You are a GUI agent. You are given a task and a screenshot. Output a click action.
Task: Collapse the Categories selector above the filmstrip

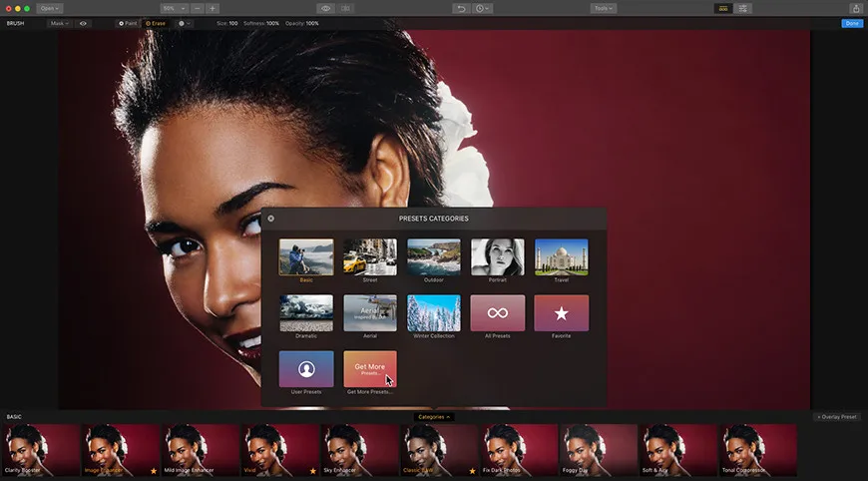[434, 416]
